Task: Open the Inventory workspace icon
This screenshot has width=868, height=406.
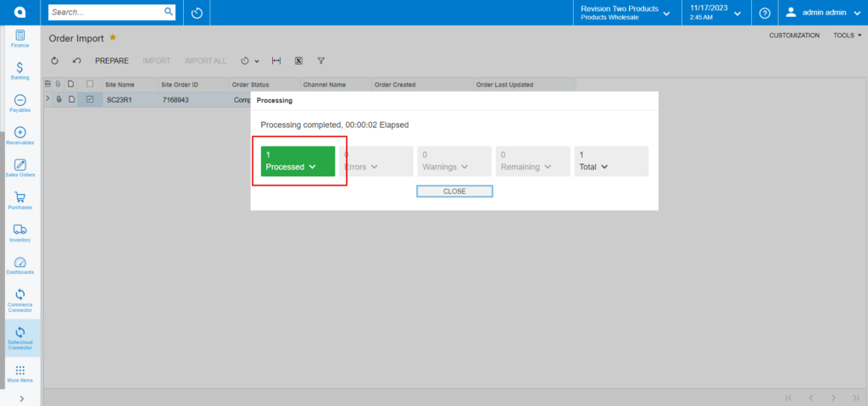Action: point(20,233)
